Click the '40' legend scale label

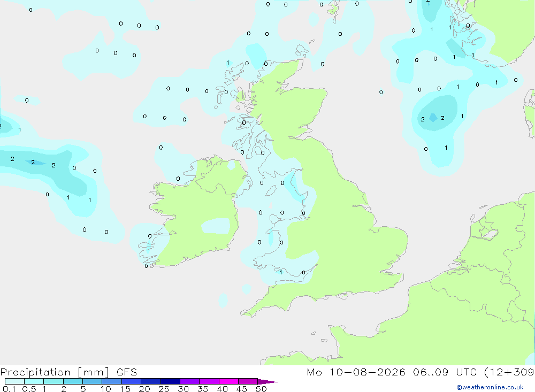point(223,389)
